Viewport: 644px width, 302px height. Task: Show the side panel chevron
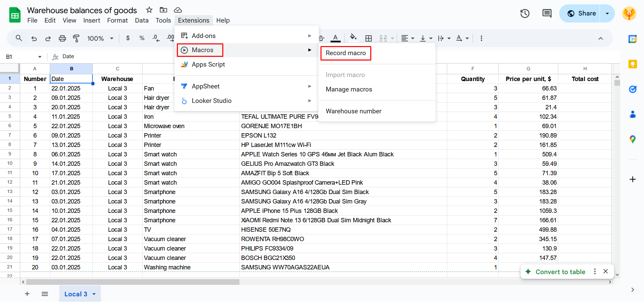[633, 290]
